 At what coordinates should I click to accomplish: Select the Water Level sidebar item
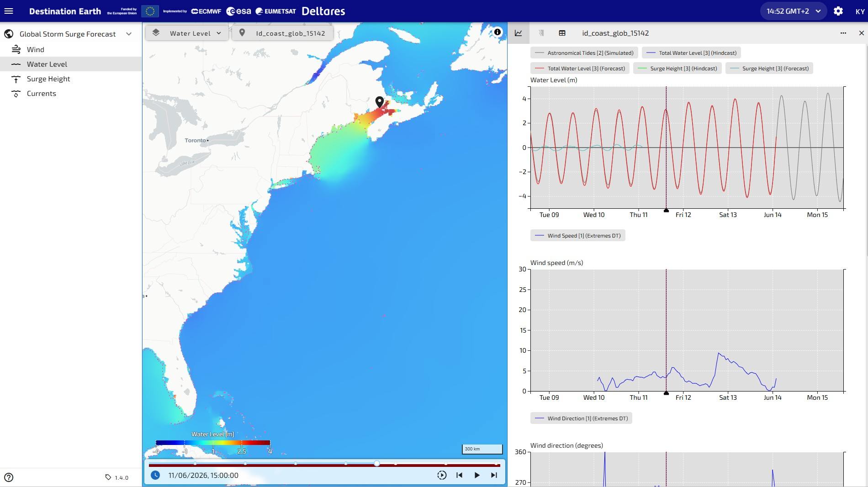(71, 64)
